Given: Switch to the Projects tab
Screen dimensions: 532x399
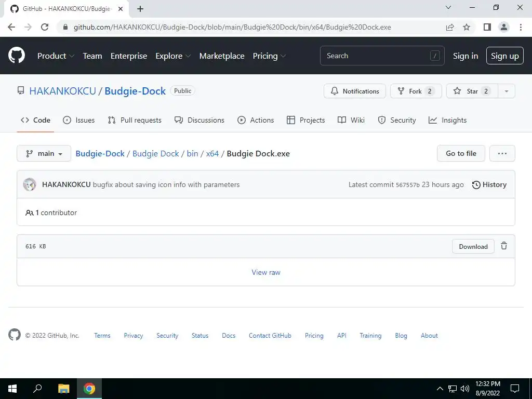Looking at the screenshot, I should [305, 120].
